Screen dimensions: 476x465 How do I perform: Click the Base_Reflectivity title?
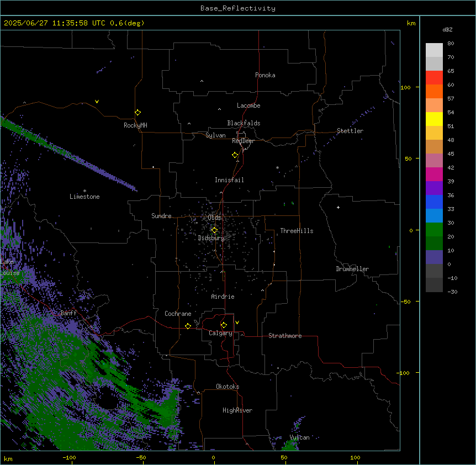point(238,8)
